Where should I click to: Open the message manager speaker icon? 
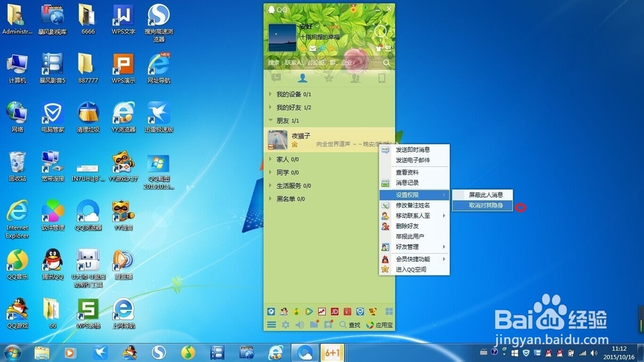click(300, 325)
